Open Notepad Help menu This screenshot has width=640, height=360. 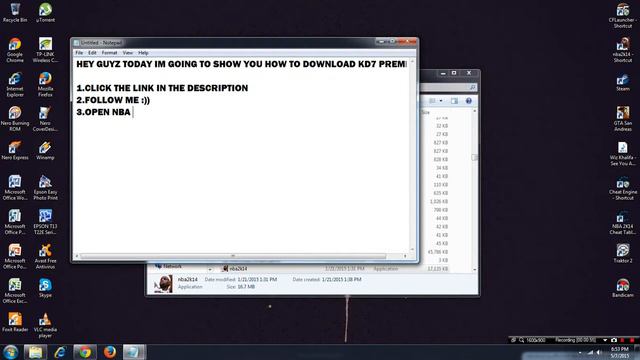[x=143, y=53]
